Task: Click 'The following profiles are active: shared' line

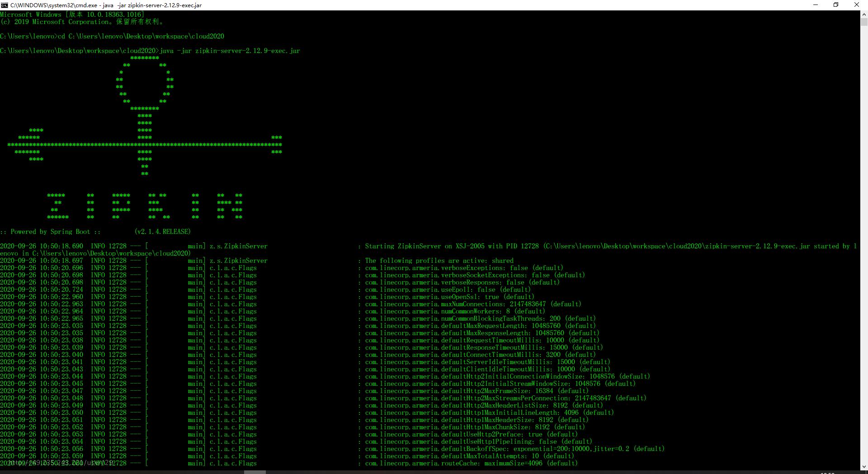Action: pos(439,261)
